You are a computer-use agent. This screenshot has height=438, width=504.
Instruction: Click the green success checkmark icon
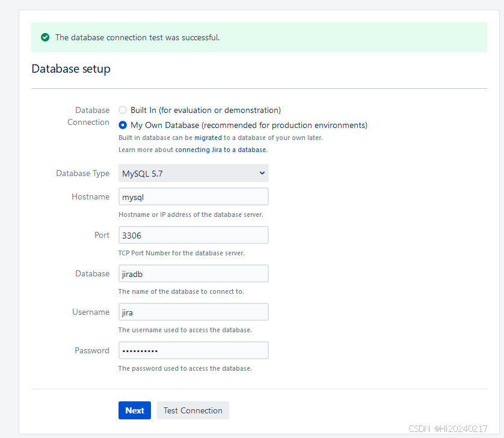tap(45, 38)
